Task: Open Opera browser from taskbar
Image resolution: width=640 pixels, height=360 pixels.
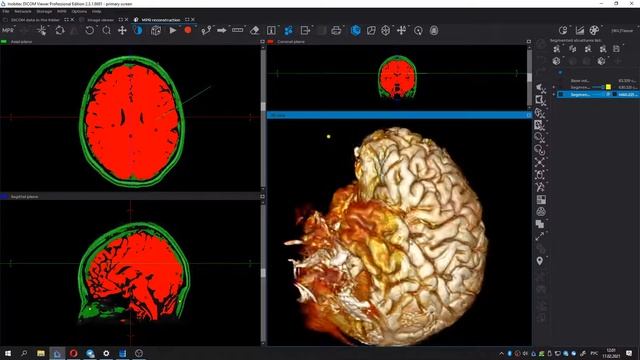Action: (73, 353)
